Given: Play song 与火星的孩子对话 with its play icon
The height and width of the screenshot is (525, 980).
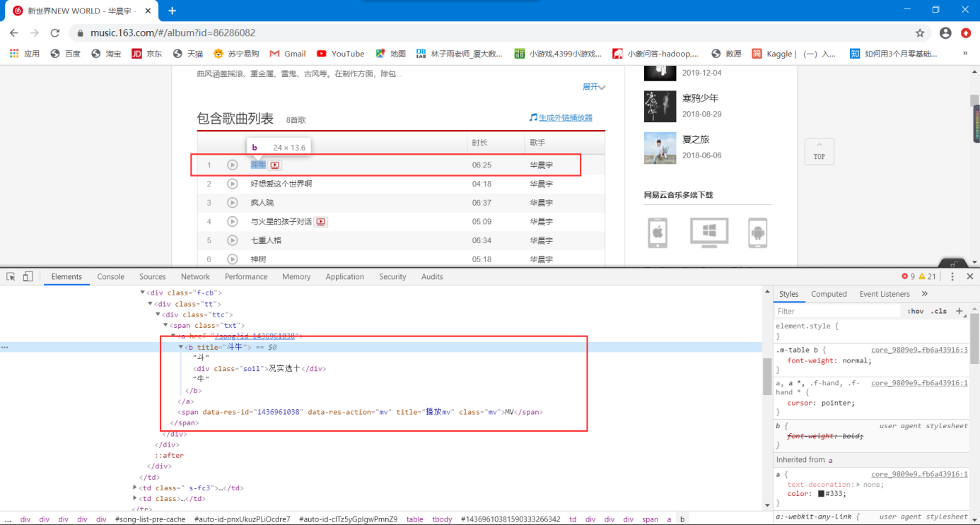Looking at the screenshot, I should point(232,222).
